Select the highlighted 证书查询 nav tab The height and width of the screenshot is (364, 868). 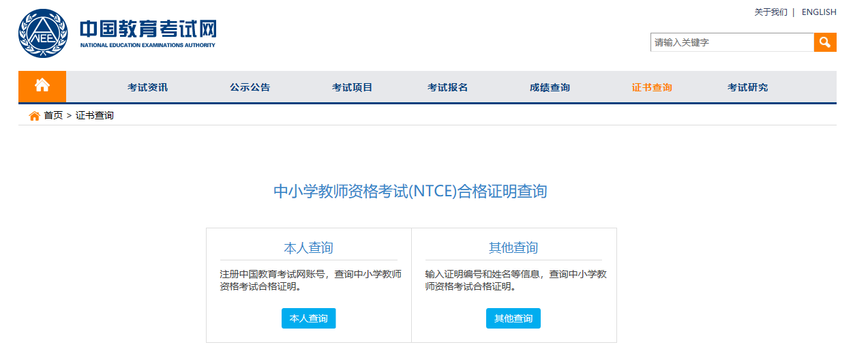point(652,87)
